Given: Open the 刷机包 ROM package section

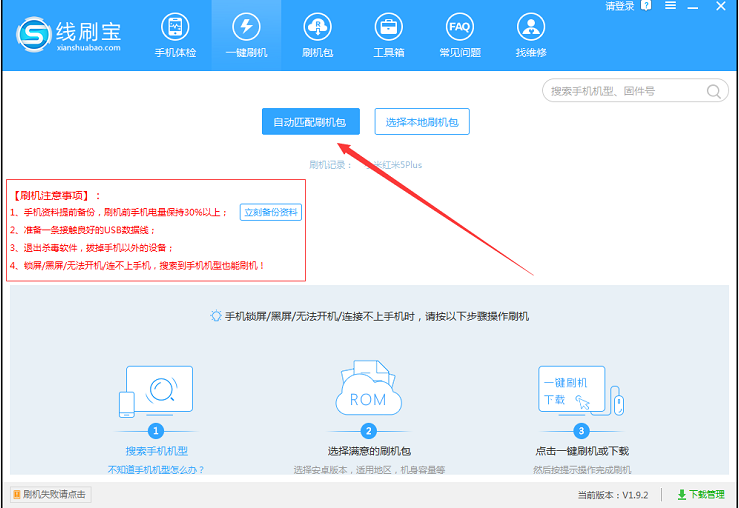Looking at the screenshot, I should pos(318,35).
